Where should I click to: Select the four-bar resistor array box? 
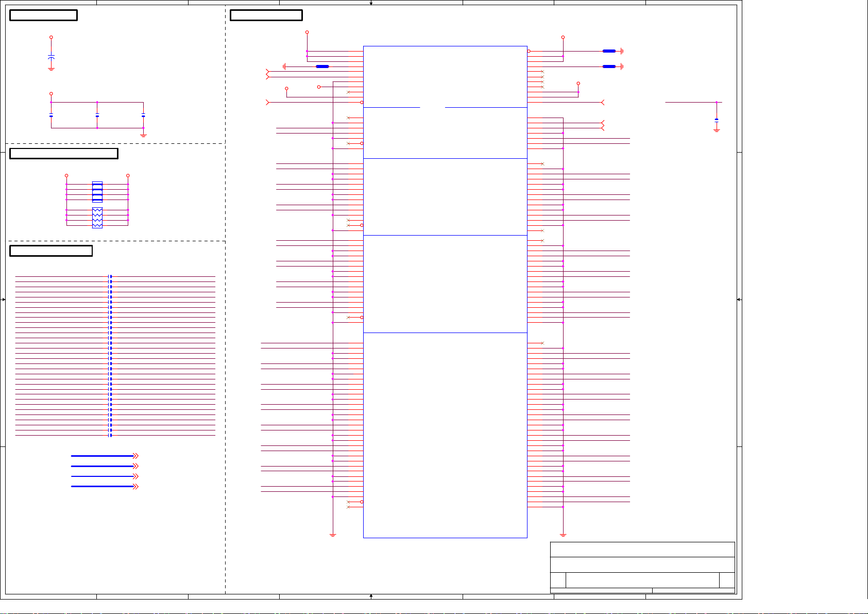pyautogui.click(x=97, y=192)
